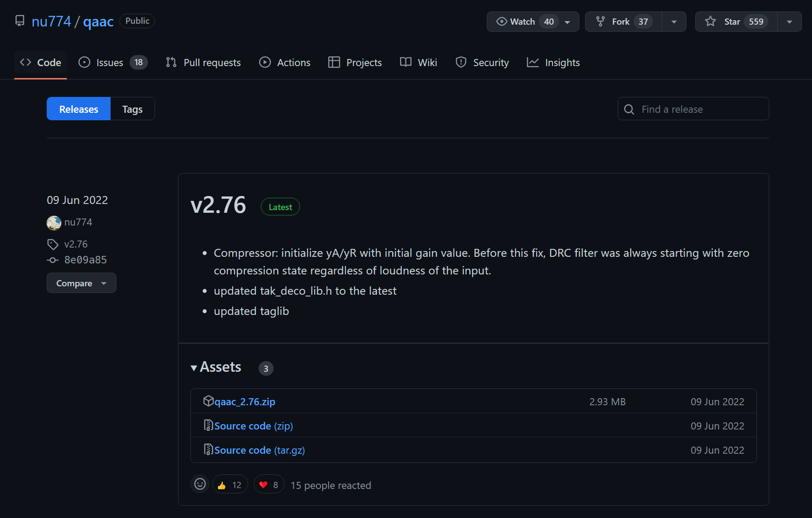Viewport: 812px width, 518px height.
Task: Click nu774 avatar image
Action: 54,223
